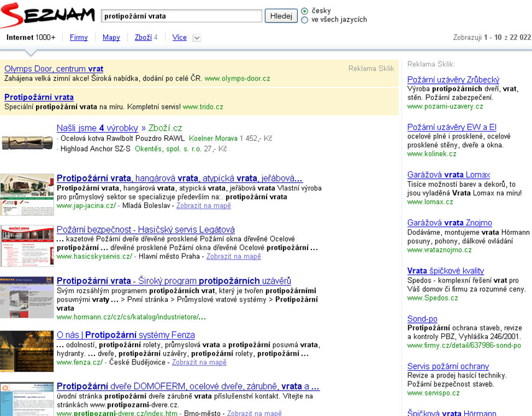Click the hasicskyservis.cz site thumbnail
Viewport: 532px width, 416px height.
[27, 246]
